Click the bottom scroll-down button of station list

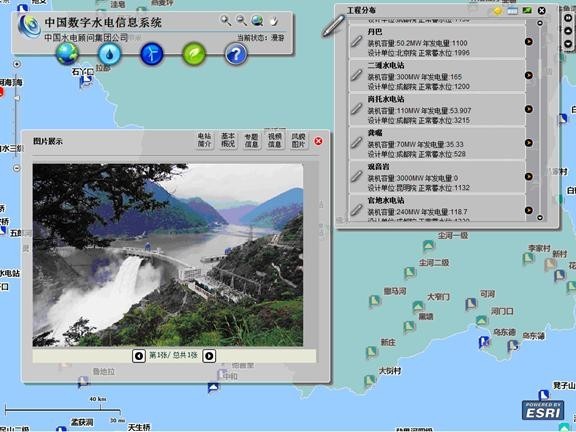540,217
